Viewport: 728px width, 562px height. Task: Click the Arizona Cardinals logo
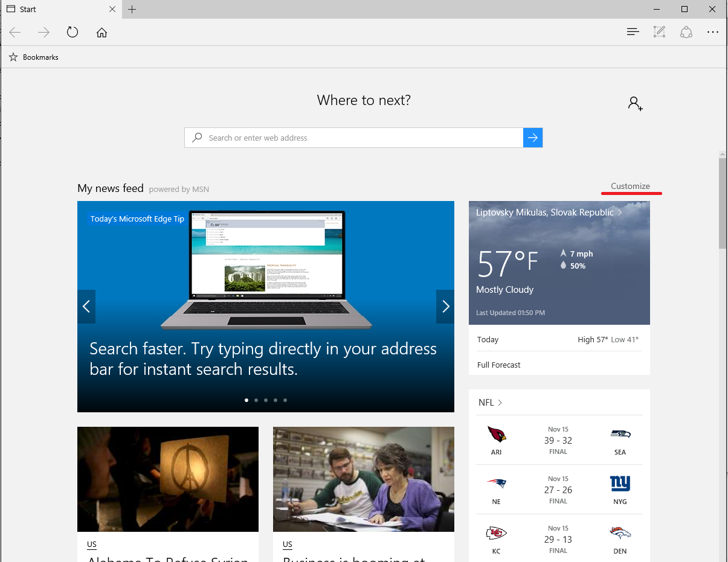pos(496,434)
